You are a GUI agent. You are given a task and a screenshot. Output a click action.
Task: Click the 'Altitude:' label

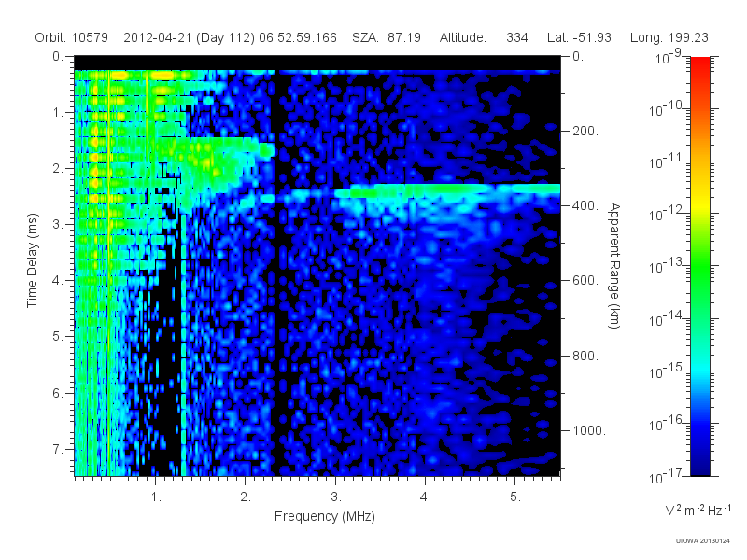pyautogui.click(x=463, y=37)
